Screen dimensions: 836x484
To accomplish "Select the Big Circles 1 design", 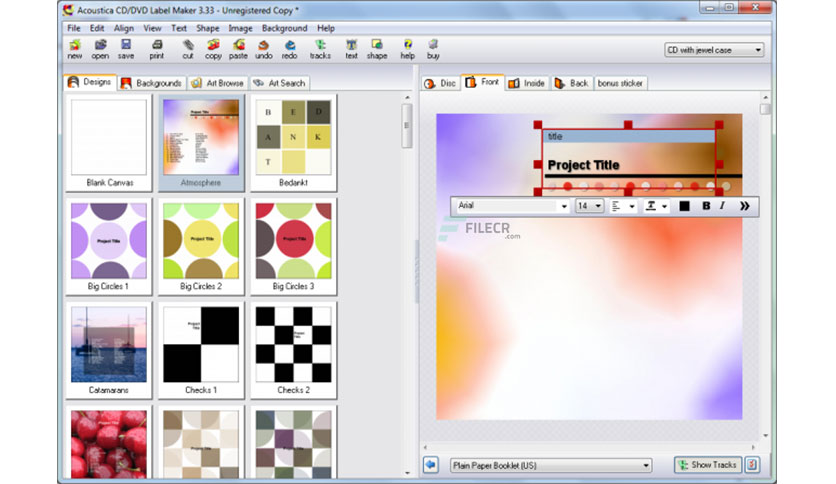I will click(x=109, y=246).
